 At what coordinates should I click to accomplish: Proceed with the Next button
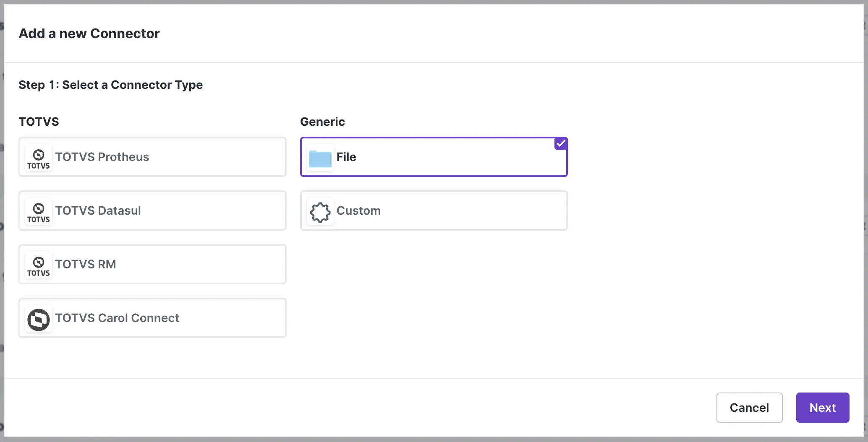click(823, 408)
